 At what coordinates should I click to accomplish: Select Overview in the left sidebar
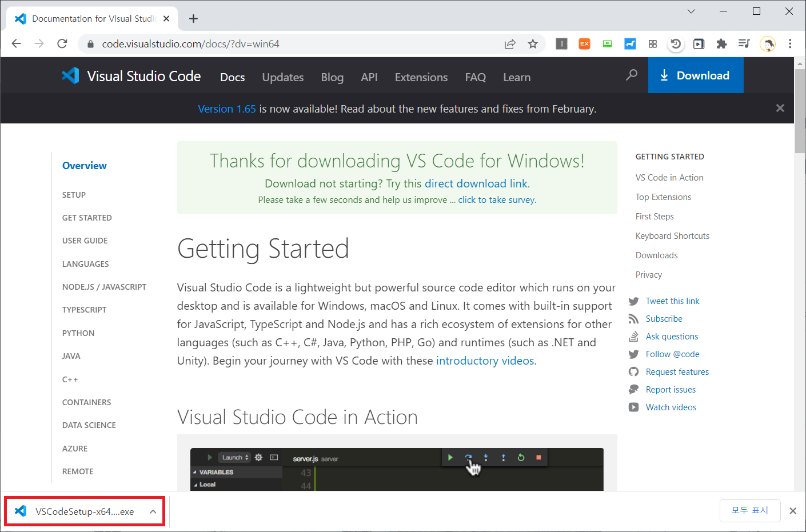(x=85, y=166)
